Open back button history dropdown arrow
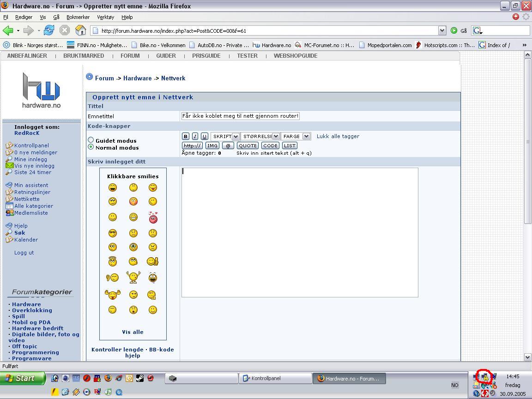 click(x=18, y=30)
